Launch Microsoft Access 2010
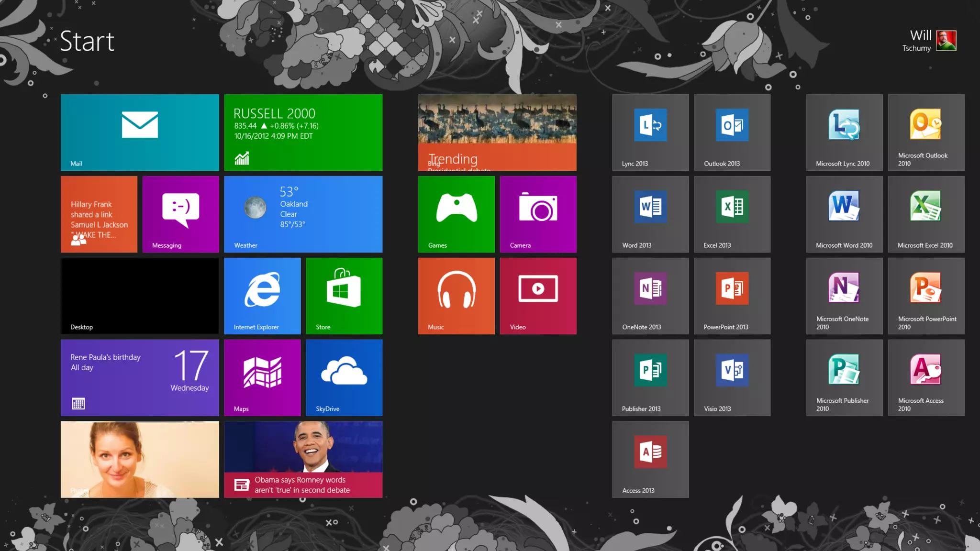980x551 pixels. coord(926,377)
